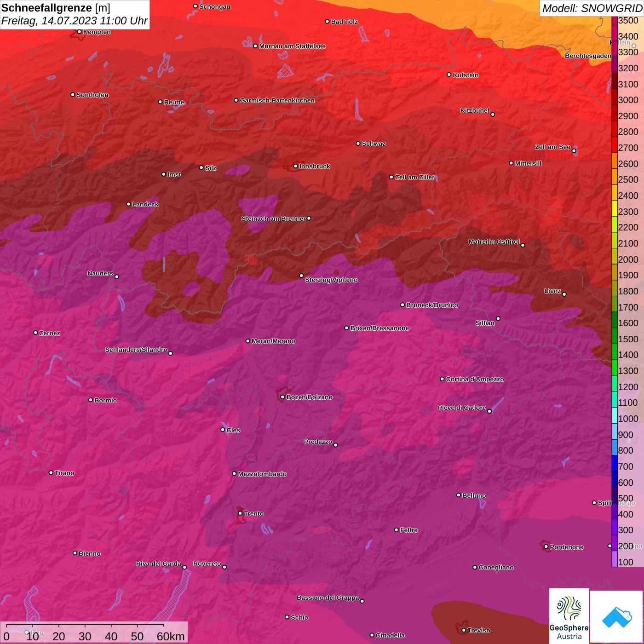Click the Innsbruck city marker dot

point(296,166)
